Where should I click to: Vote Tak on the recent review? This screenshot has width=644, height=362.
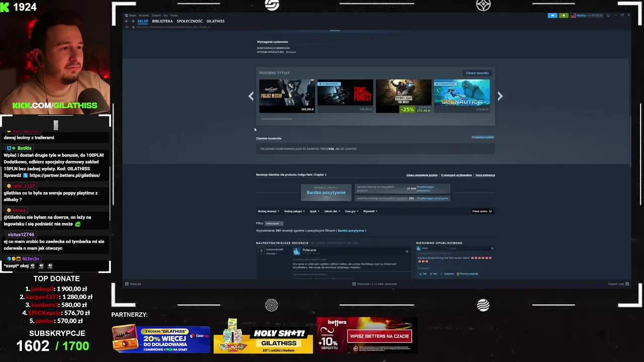click(424, 274)
